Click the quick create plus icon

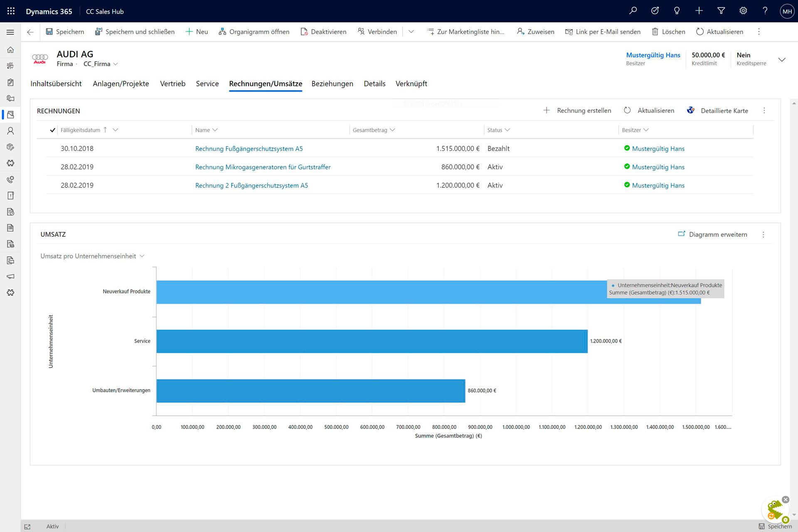699,11
